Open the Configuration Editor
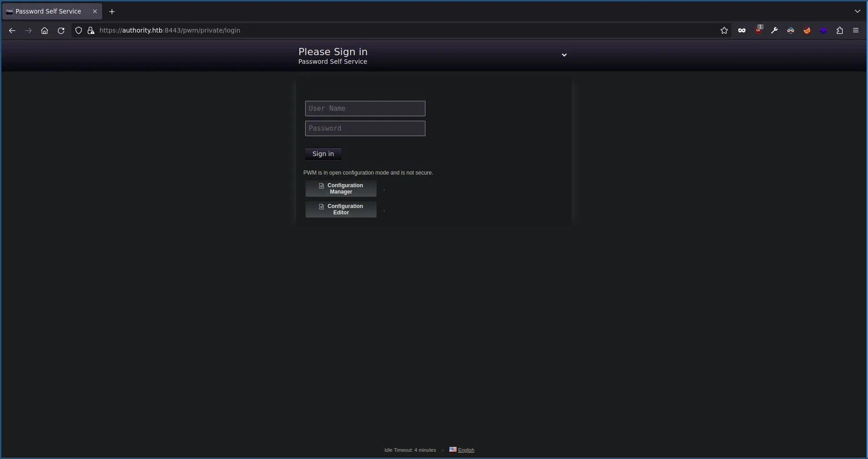 [x=341, y=209]
